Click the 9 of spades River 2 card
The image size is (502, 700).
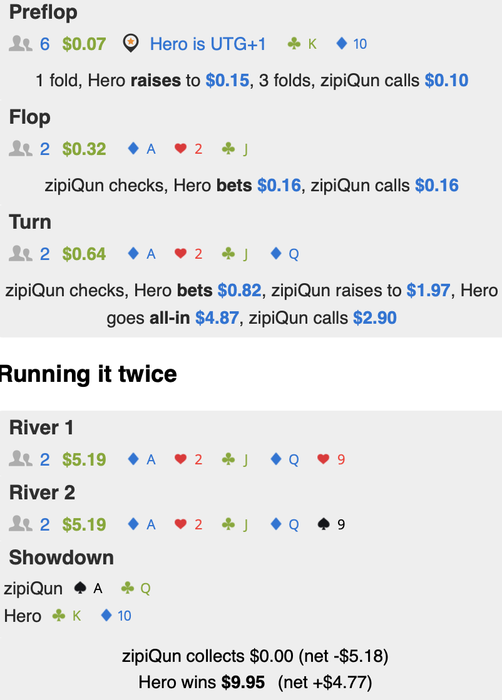pos(331,524)
